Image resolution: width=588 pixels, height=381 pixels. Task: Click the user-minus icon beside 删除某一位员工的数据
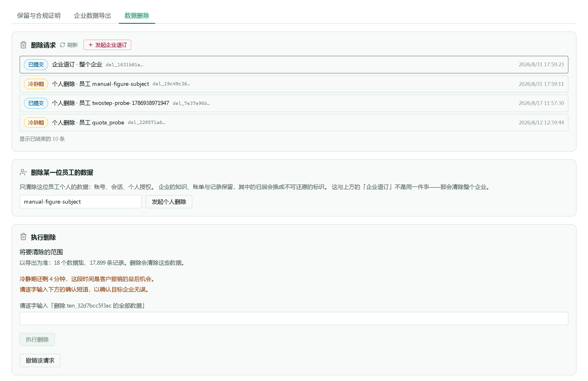[x=23, y=172]
